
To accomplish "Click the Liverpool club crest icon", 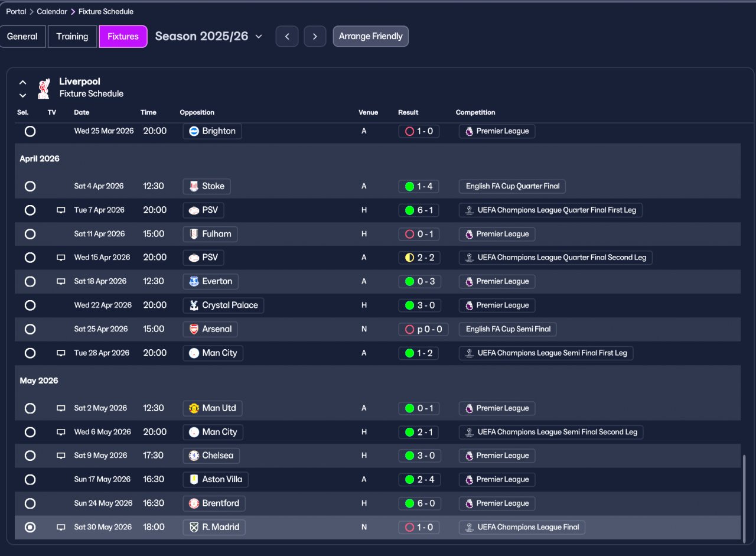I will tap(43, 88).
